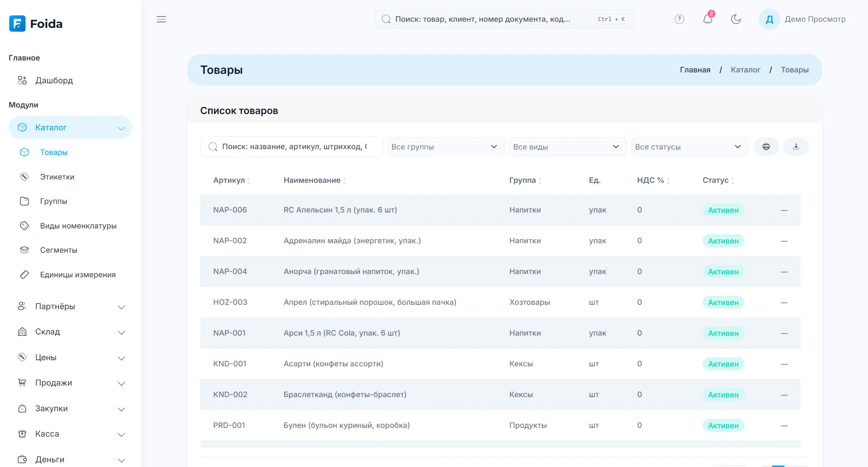Click the global search field
Screen dimensions: 868x467
click(504, 19)
